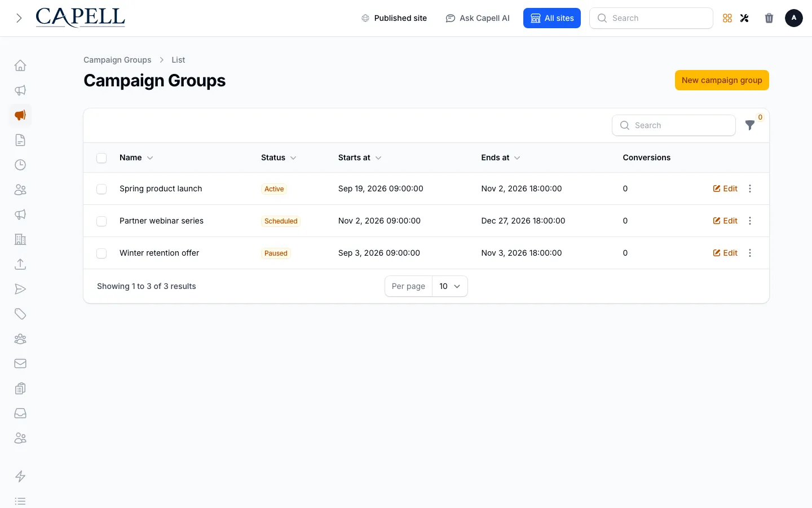
Task: Open the clock sidebar icon
Action: (x=20, y=165)
